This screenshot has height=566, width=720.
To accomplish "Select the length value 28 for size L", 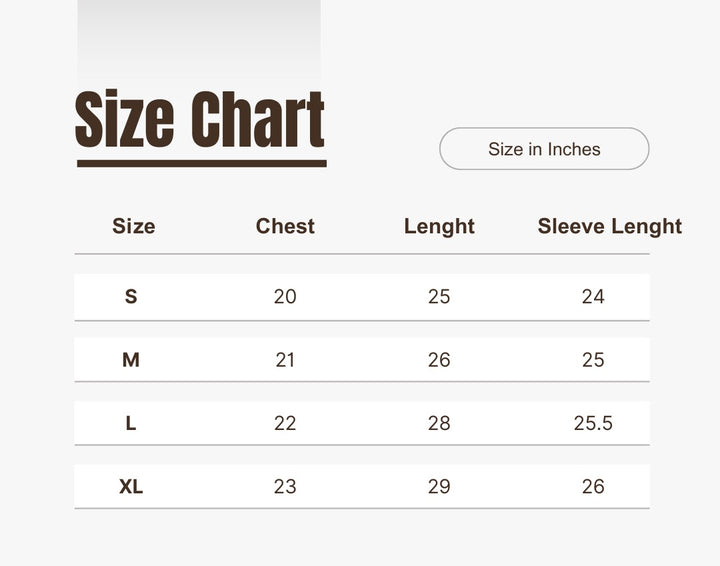I will point(439,423).
